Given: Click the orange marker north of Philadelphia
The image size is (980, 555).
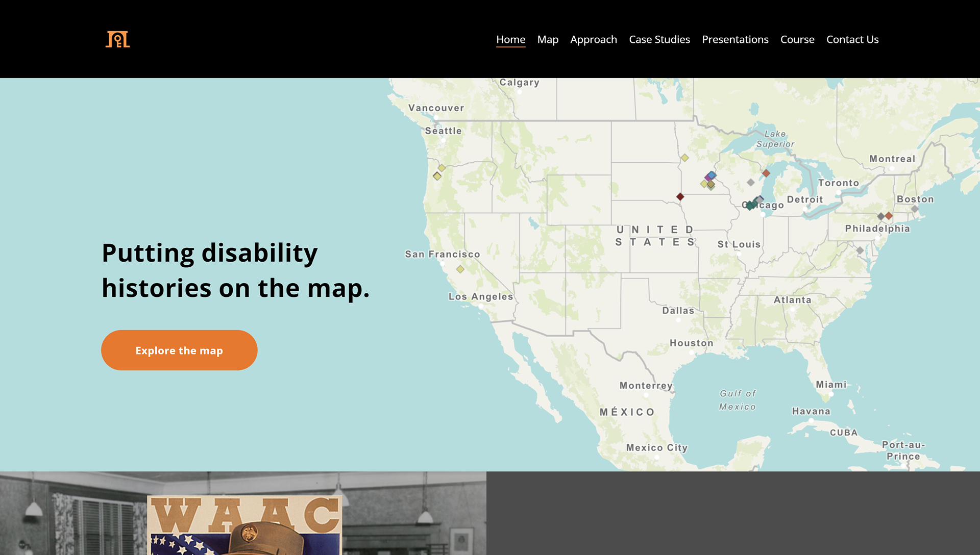Looking at the screenshot, I should point(889,216).
